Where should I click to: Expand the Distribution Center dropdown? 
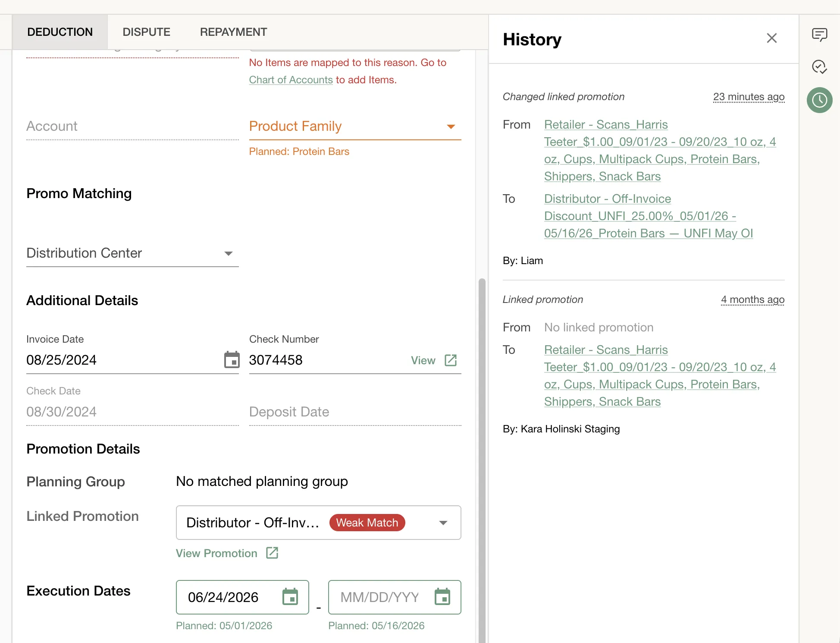point(132,253)
